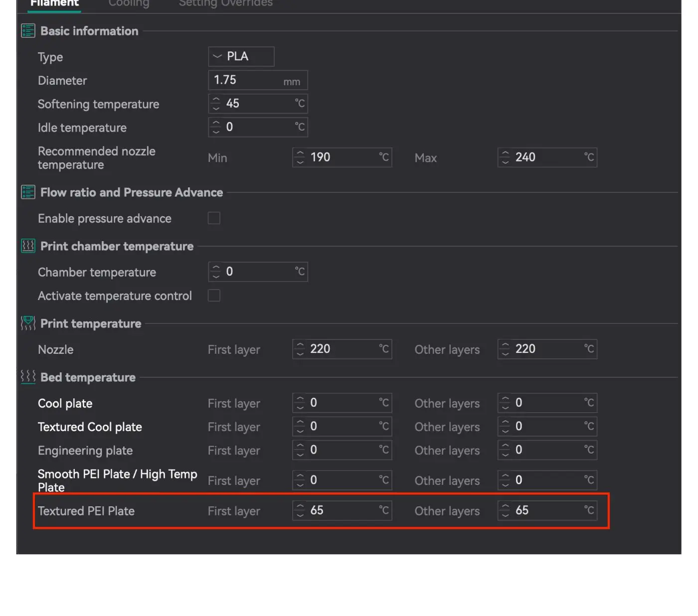The width and height of the screenshot is (698, 616).
Task: Click the Smooth PEI Plate / High Temp Plate label
Action: pyautogui.click(x=118, y=480)
